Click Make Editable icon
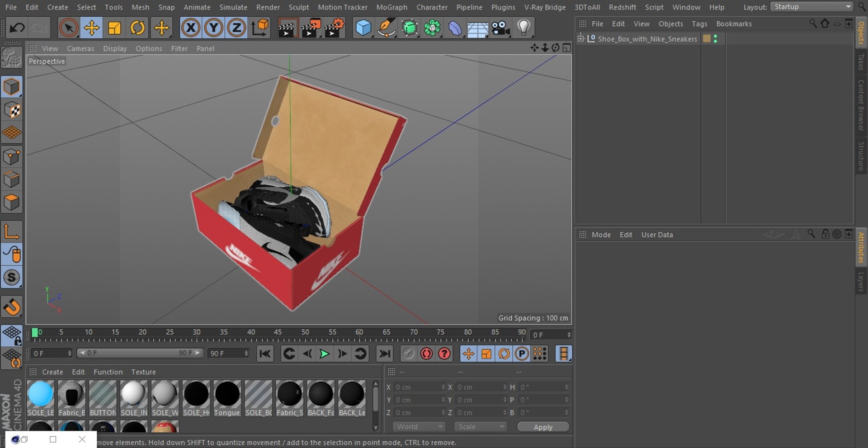This screenshot has height=448, width=868. pos(11,58)
